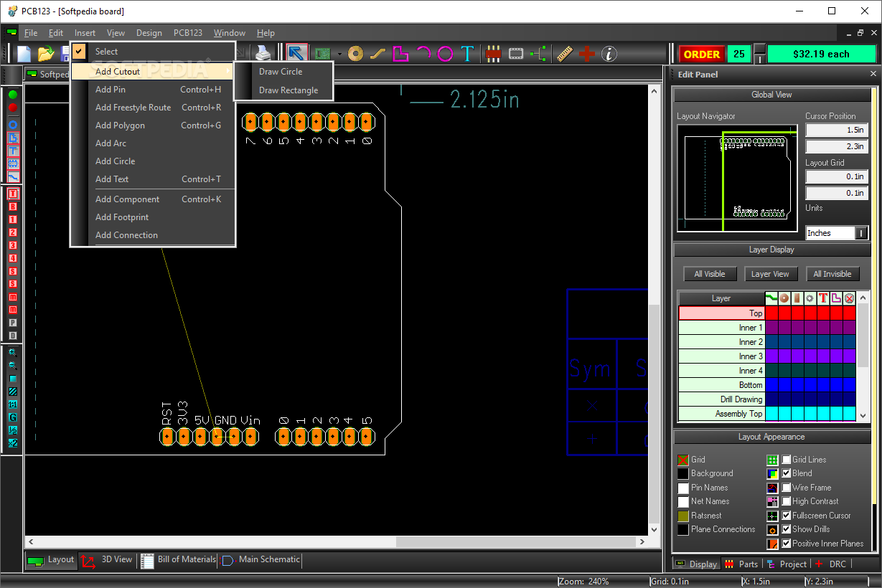882x588 pixels.
Task: Uncheck the Blend checkbox
Action: click(787, 473)
